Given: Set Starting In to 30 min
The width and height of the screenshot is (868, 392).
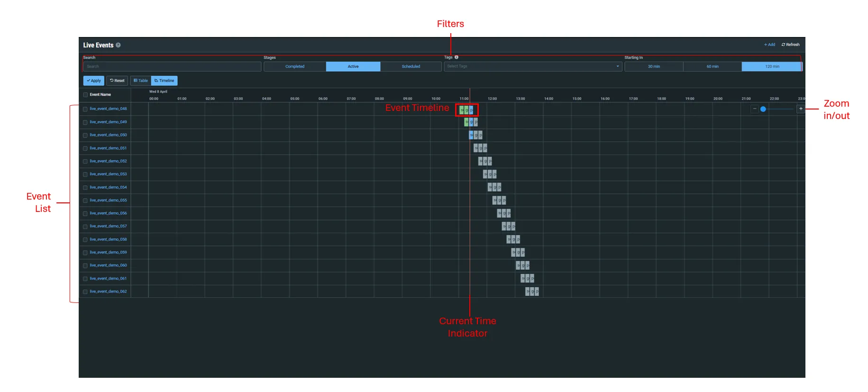Looking at the screenshot, I should pyautogui.click(x=654, y=66).
